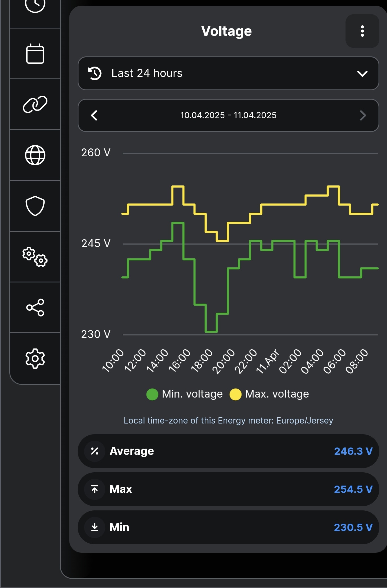Click the yellow Max. voltage swatch

(x=235, y=394)
